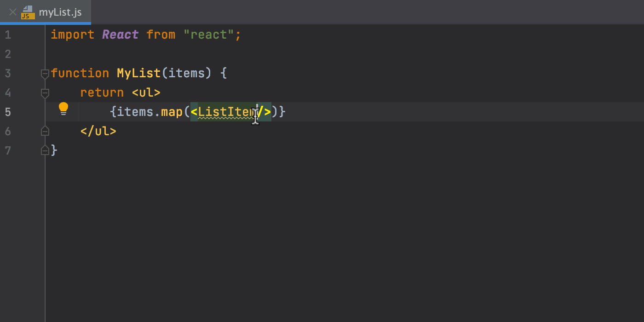
Task: Click line number 2 in the gutter
Action: click(7, 54)
